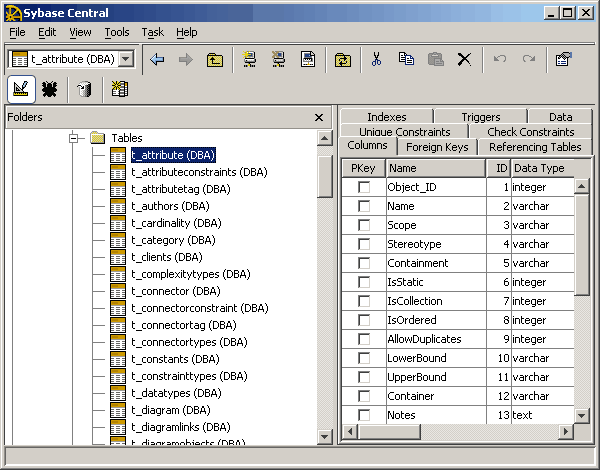Toggle PKey checkbox for Stereotype
Image resolution: width=600 pixels, height=470 pixels.
pos(364,244)
